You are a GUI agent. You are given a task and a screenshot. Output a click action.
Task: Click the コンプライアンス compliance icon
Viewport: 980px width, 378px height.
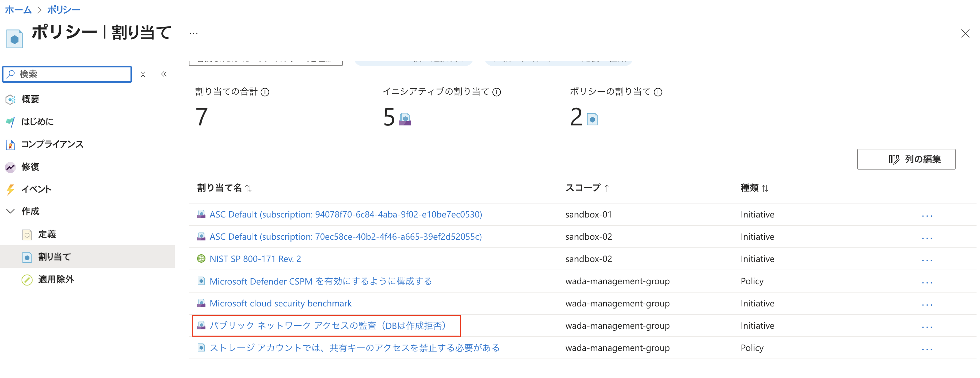[10, 145]
